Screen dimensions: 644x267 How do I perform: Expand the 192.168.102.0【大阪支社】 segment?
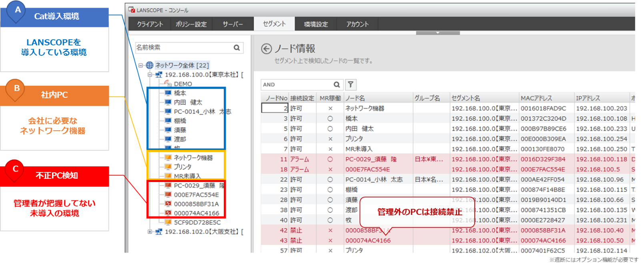150,232
